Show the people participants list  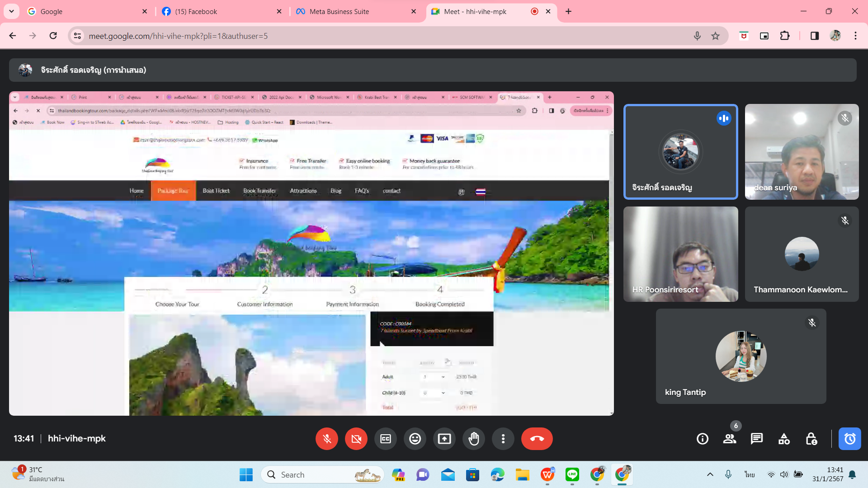tap(730, 439)
